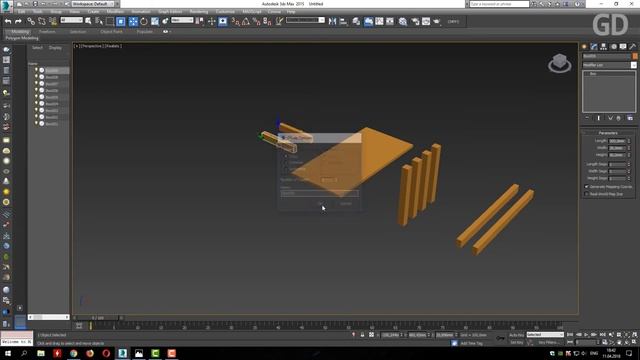Open the Key Filter Selected dropdown
The height and width of the screenshot is (360, 640).
[x=545, y=334]
